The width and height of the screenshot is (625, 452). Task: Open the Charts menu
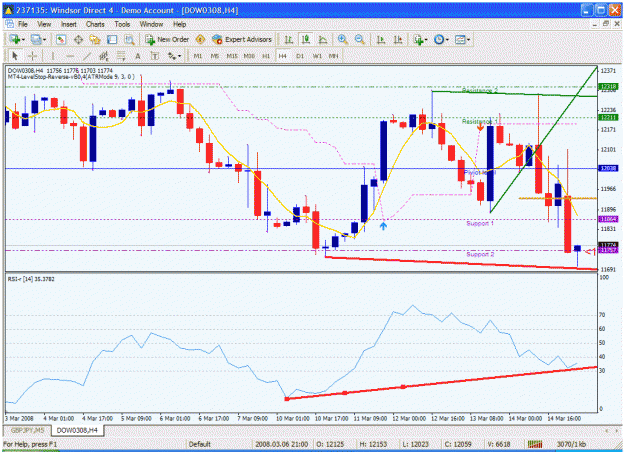(95, 24)
